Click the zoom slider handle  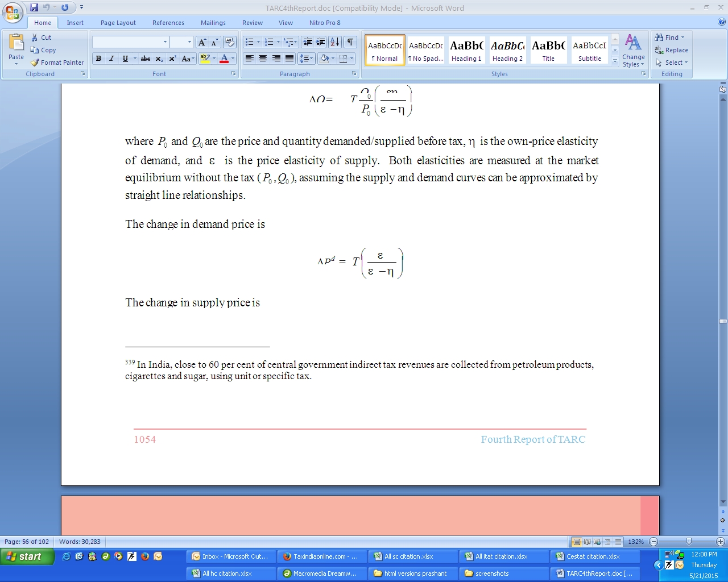pos(689,542)
